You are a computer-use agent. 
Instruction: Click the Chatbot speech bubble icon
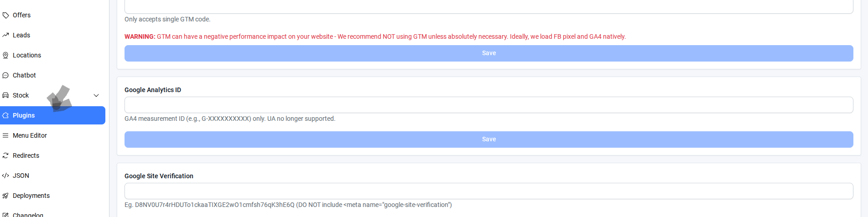5,75
